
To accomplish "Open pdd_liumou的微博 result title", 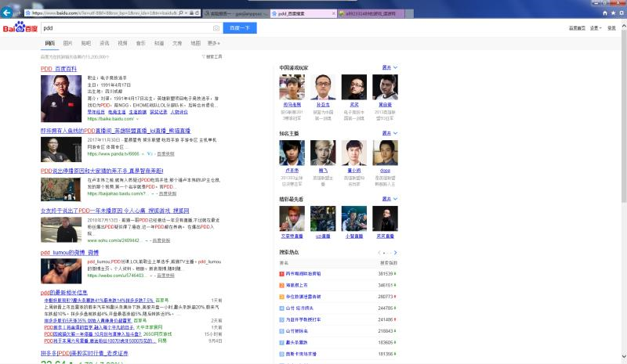I will [x=69, y=253].
